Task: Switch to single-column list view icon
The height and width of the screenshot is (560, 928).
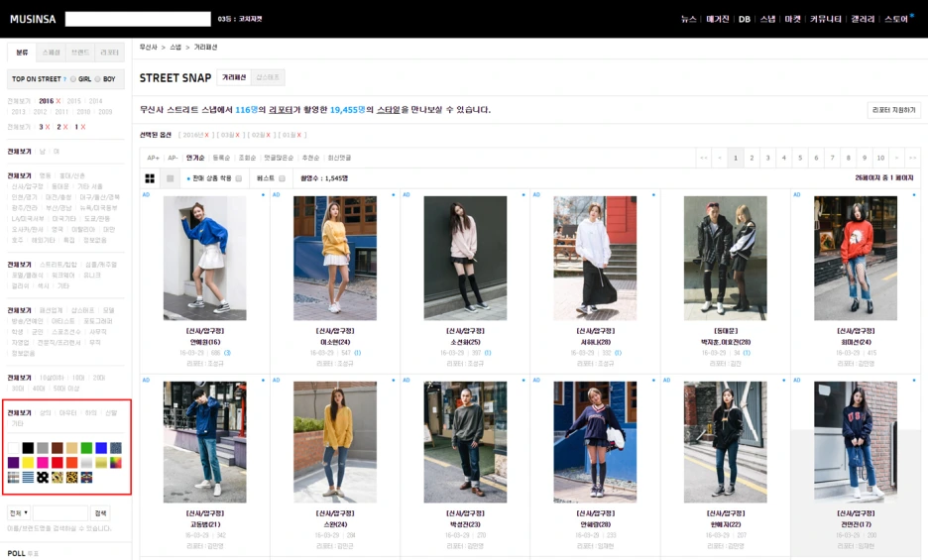Action: 170,178
